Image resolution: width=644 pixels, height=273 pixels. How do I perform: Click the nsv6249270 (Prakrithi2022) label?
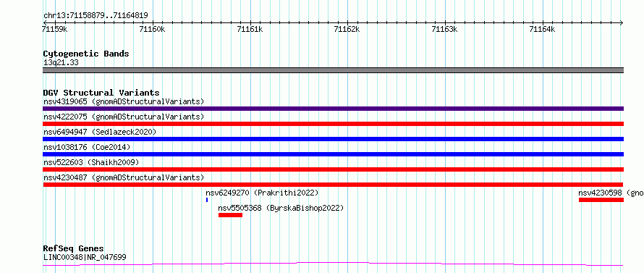[x=262, y=193]
